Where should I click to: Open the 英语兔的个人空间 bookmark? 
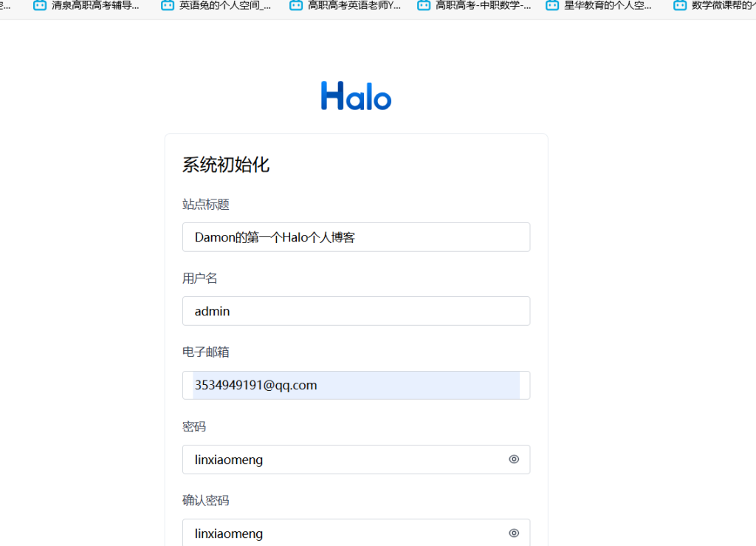[224, 5]
